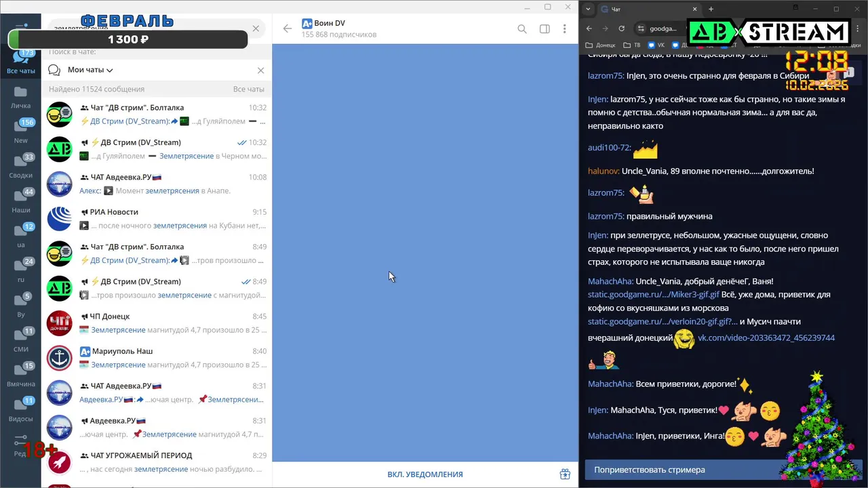Image resolution: width=868 pixels, height=488 pixels.
Task: Open the Донецк bookmarks folder
Action: [600, 45]
